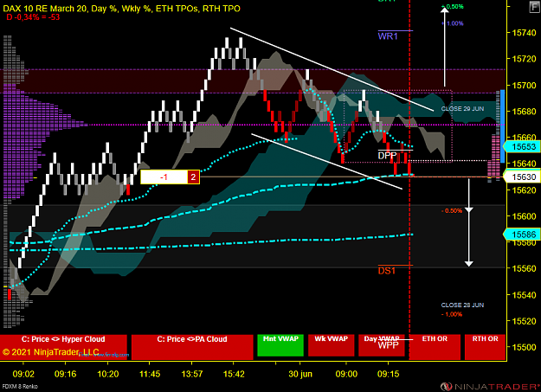Click the F fixed-scale icon at top right
541x392 pixels.
coord(534,7)
